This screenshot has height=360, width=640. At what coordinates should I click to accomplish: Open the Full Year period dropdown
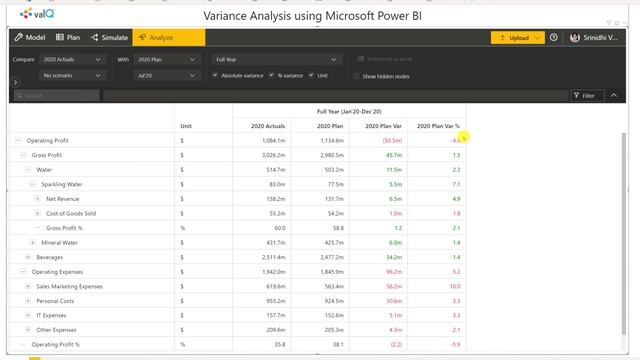(x=276, y=60)
